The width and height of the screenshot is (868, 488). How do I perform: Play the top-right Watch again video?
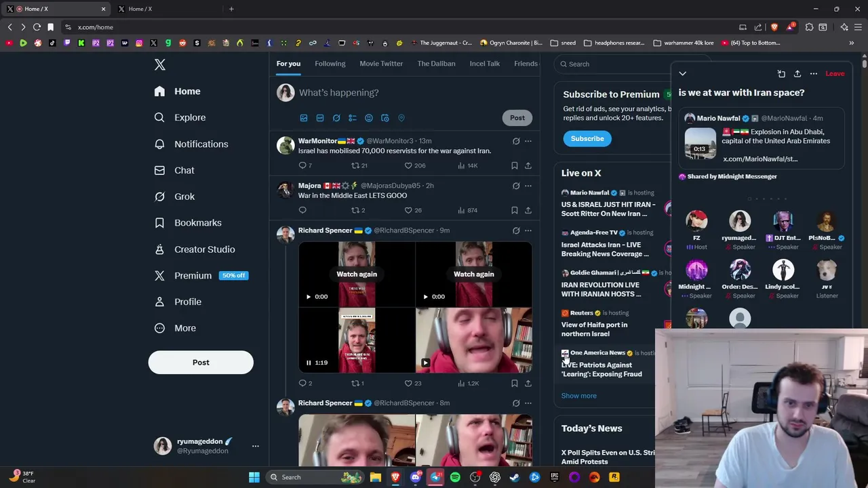[425, 296]
